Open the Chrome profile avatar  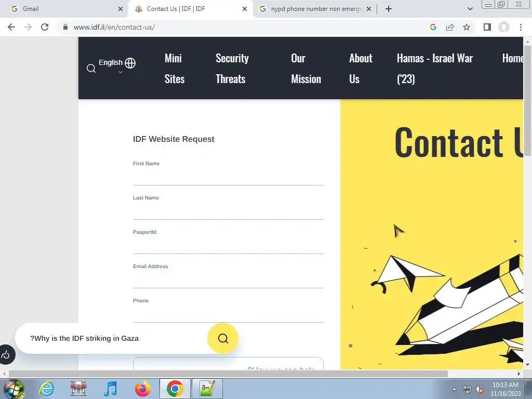pyautogui.click(x=504, y=27)
